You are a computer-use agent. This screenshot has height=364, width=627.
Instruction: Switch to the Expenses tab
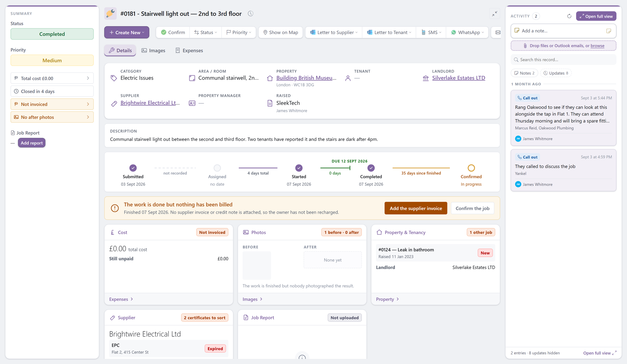tap(189, 50)
